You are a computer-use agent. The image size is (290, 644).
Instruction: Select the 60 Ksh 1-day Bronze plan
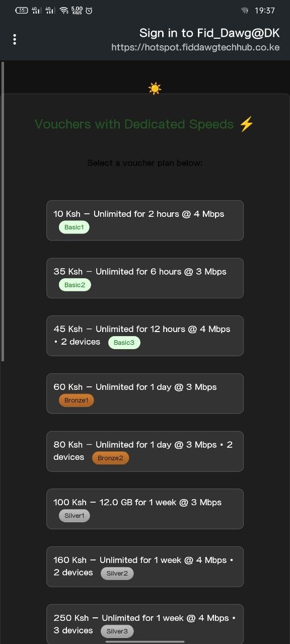tap(145, 393)
